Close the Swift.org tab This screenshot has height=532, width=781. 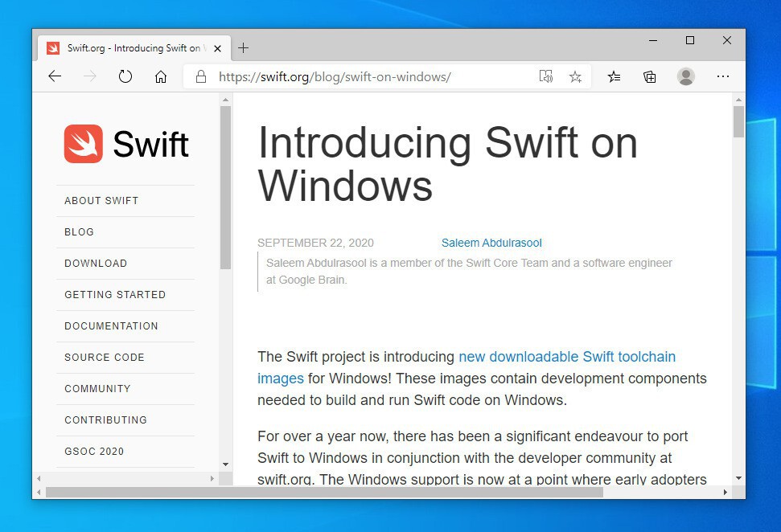218,48
